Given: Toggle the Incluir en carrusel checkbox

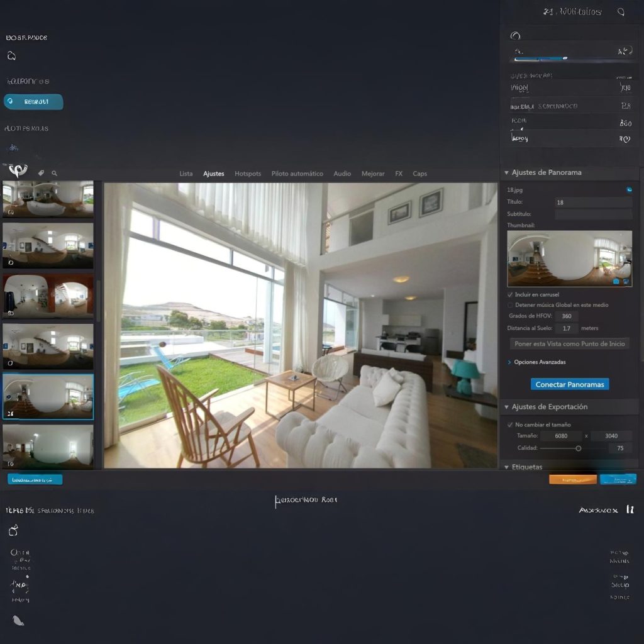Looking at the screenshot, I should click(510, 294).
